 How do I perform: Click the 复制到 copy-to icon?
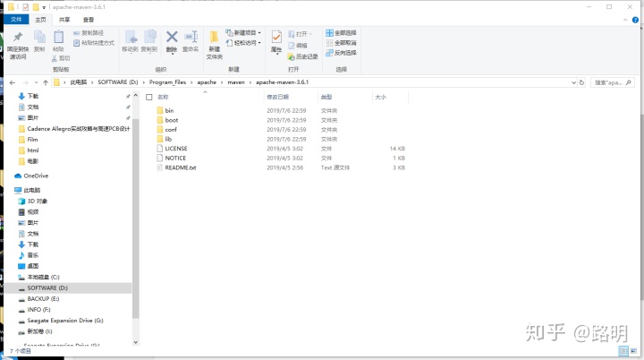[x=149, y=37]
